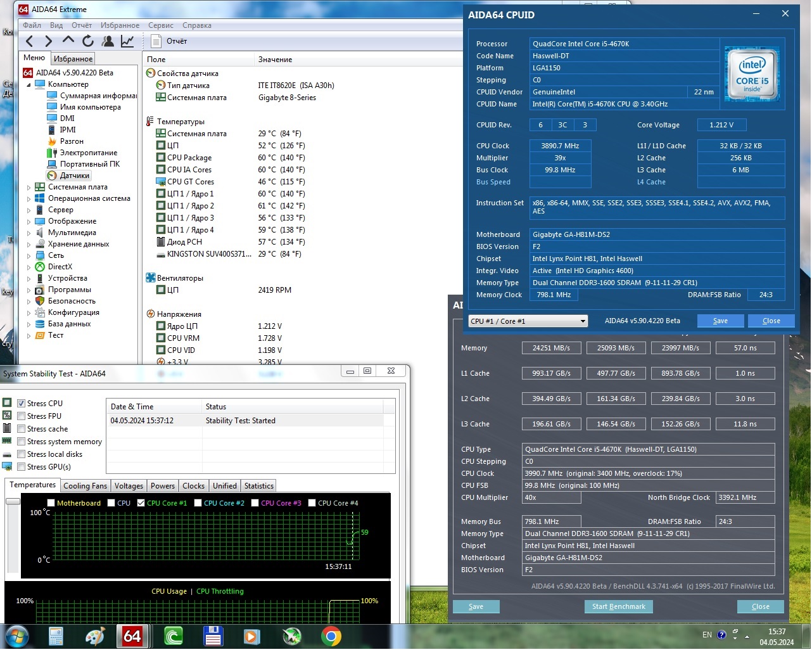Screen dimensions: 812x652
Task: Click Save in the benchmark window
Action: (476, 606)
